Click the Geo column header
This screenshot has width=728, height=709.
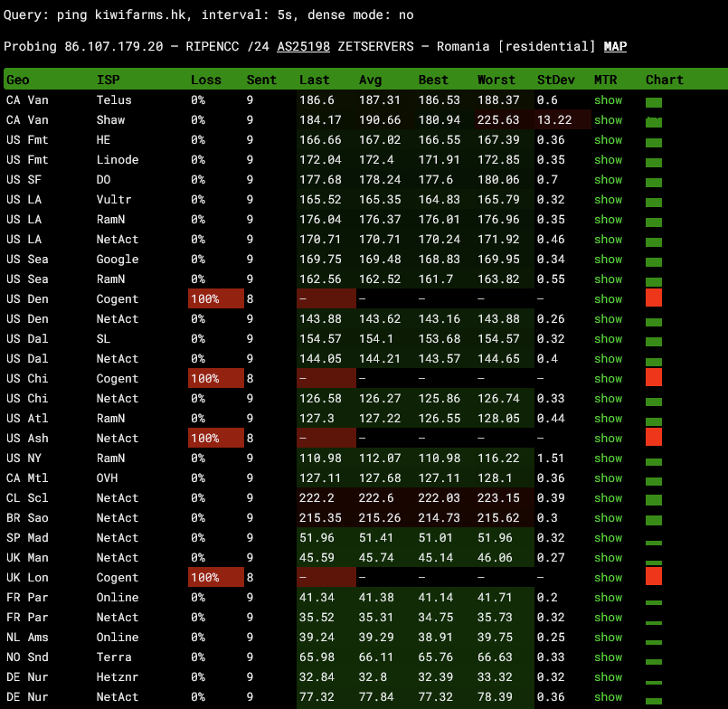[x=18, y=80]
